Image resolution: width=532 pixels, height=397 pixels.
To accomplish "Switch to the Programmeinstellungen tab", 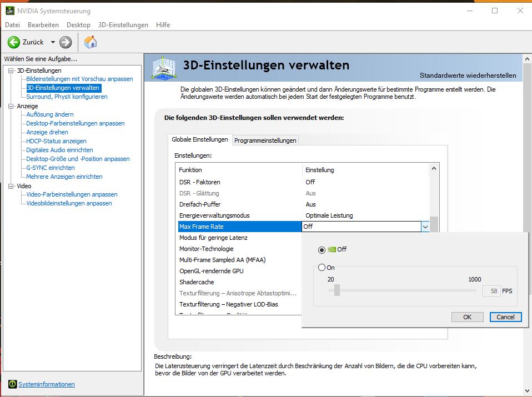I will [x=265, y=140].
